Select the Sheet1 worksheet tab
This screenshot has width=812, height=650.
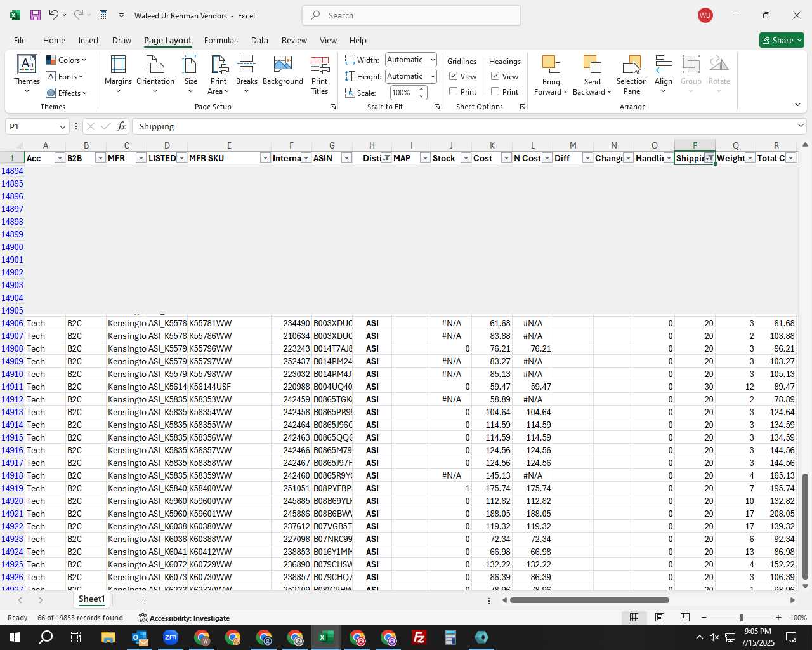91,599
